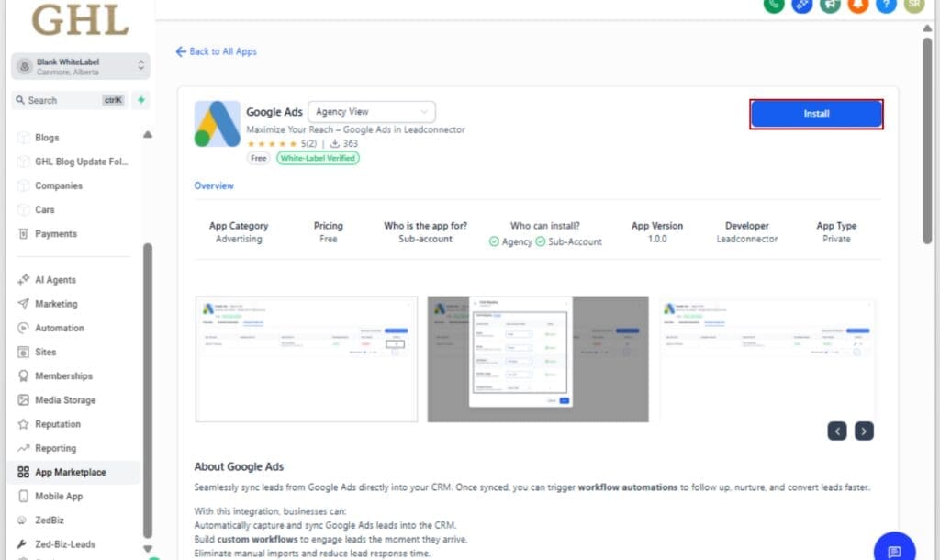Click the White-Label Verified badge
Image resolution: width=940 pixels, height=560 pixels.
click(318, 158)
